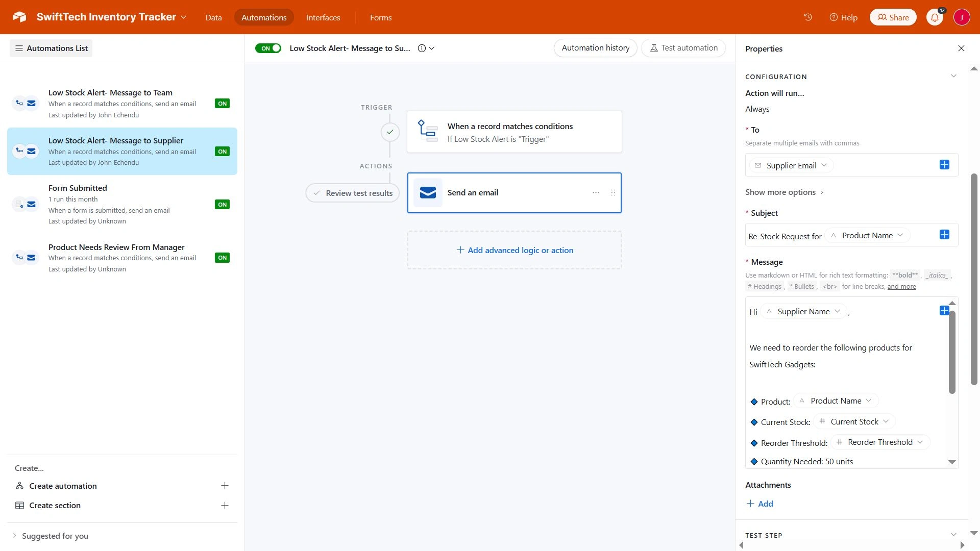Click the message box vertical scrollbar
The image size is (980, 551).
(952, 352)
